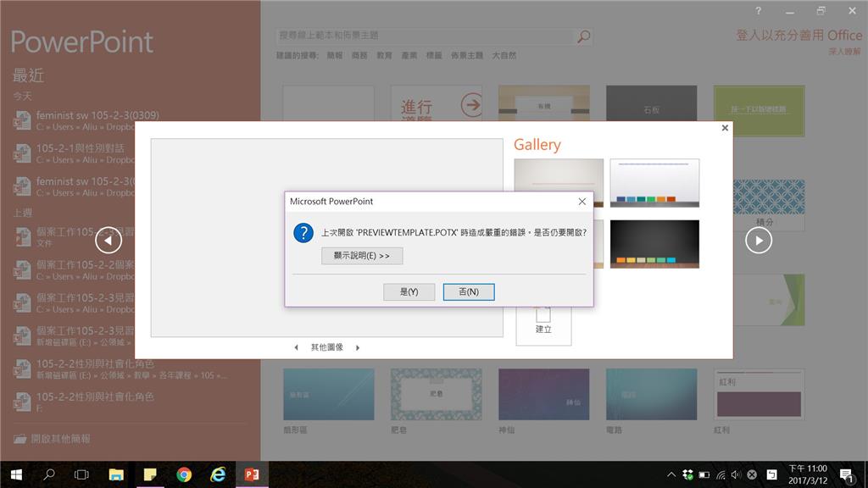
Task: Select the 肥皂 template thumbnail
Action: (437, 395)
